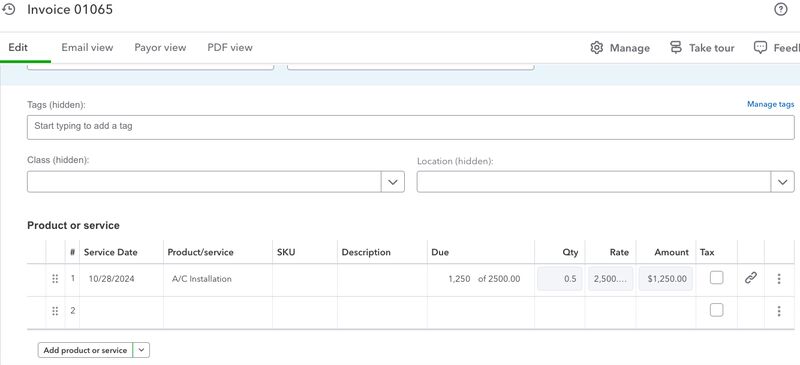Open the Add product or service arrow menu
Viewport: 800px width, 365px height.
coord(141,350)
